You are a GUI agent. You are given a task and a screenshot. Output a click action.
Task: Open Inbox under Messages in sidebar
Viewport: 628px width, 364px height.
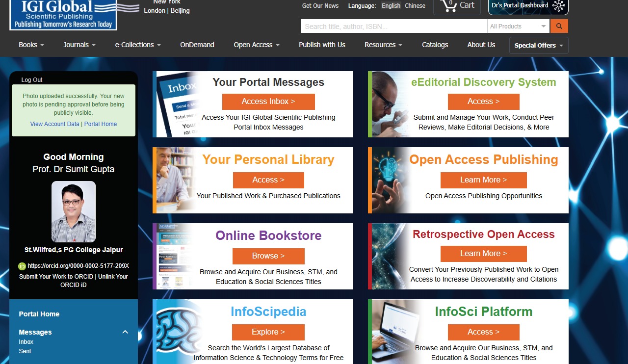(x=26, y=342)
